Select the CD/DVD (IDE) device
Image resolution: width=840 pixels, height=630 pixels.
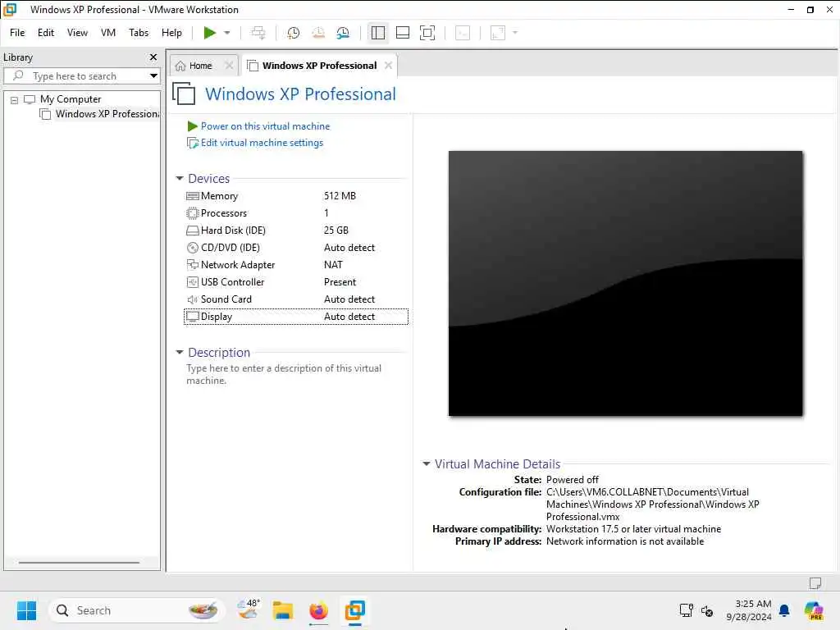point(296,248)
